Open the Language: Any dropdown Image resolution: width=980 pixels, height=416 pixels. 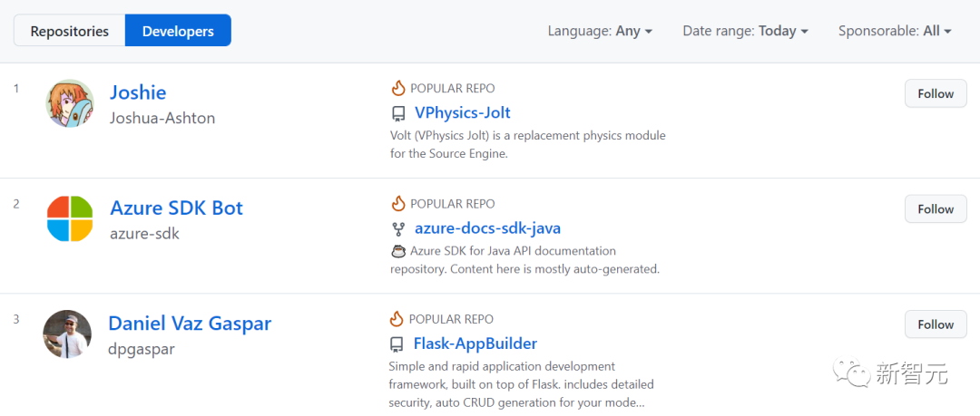[x=600, y=31]
